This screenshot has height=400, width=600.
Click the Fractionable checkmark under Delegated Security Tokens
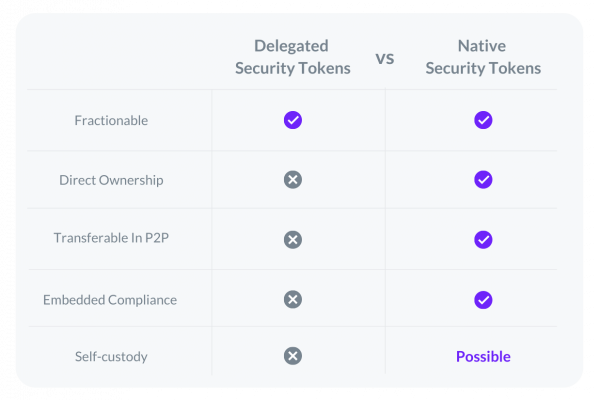click(293, 120)
